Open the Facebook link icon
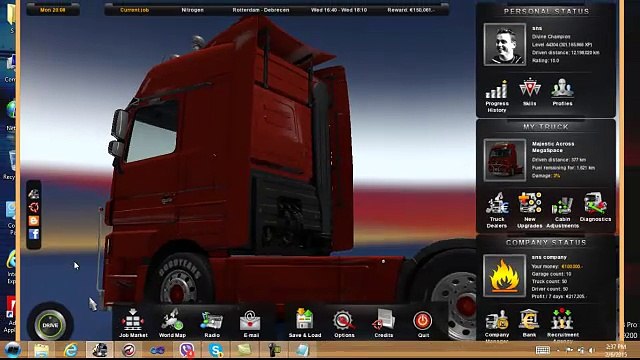The width and height of the screenshot is (640, 360). [34, 234]
